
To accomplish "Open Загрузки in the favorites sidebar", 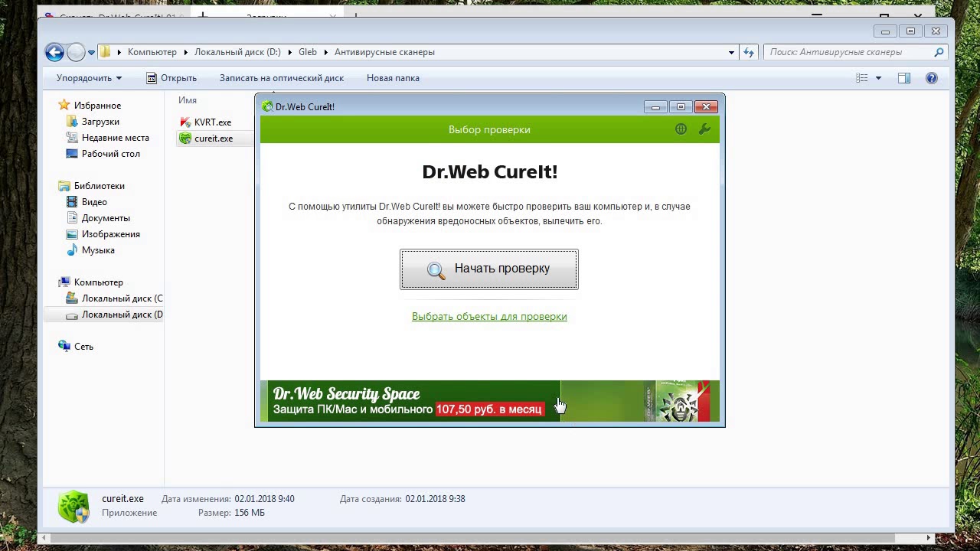I will 100,122.
